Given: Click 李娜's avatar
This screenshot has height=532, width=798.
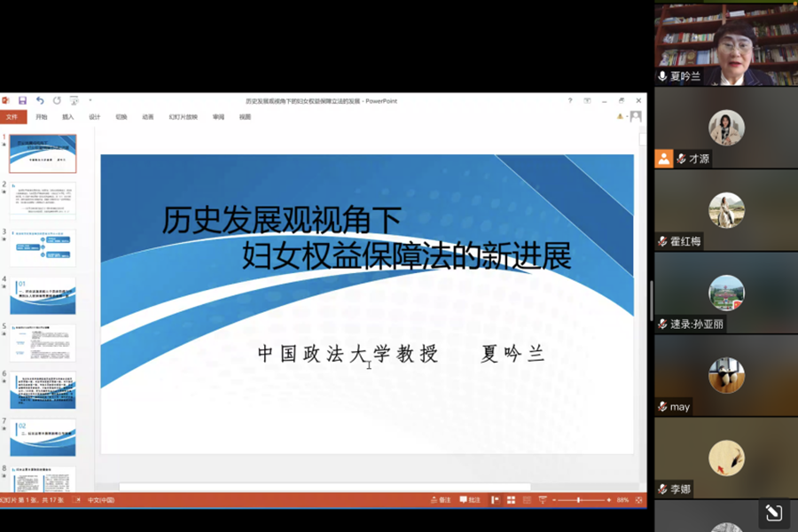Looking at the screenshot, I should (x=726, y=458).
